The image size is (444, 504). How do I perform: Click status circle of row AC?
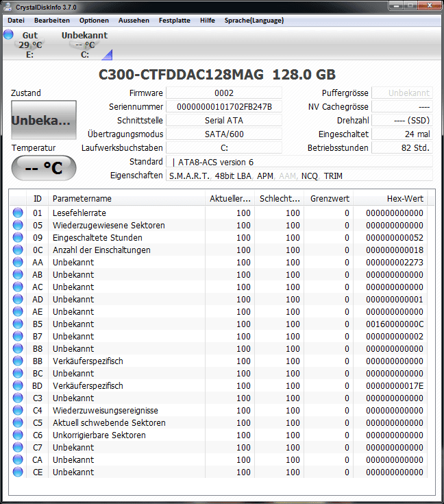[x=18, y=287]
